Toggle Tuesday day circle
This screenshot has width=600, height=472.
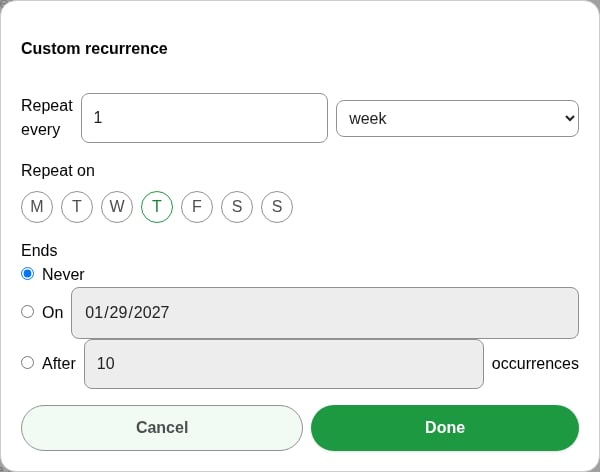click(x=77, y=207)
